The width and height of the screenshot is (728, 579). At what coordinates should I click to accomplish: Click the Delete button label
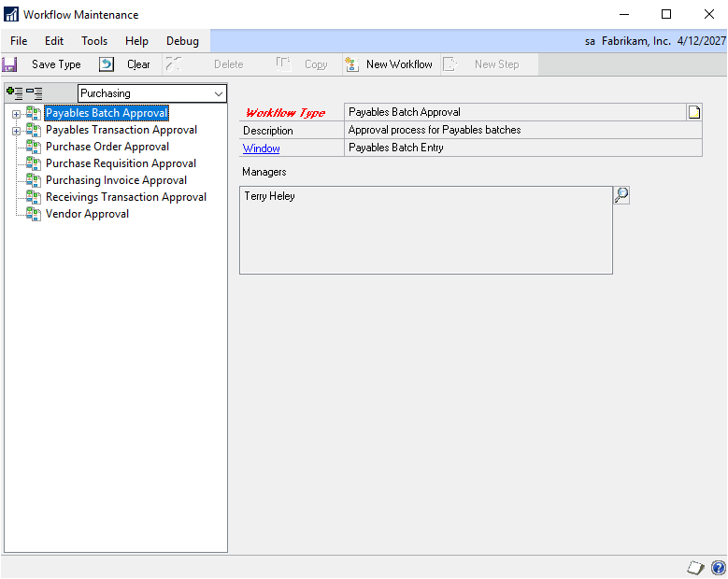228,64
